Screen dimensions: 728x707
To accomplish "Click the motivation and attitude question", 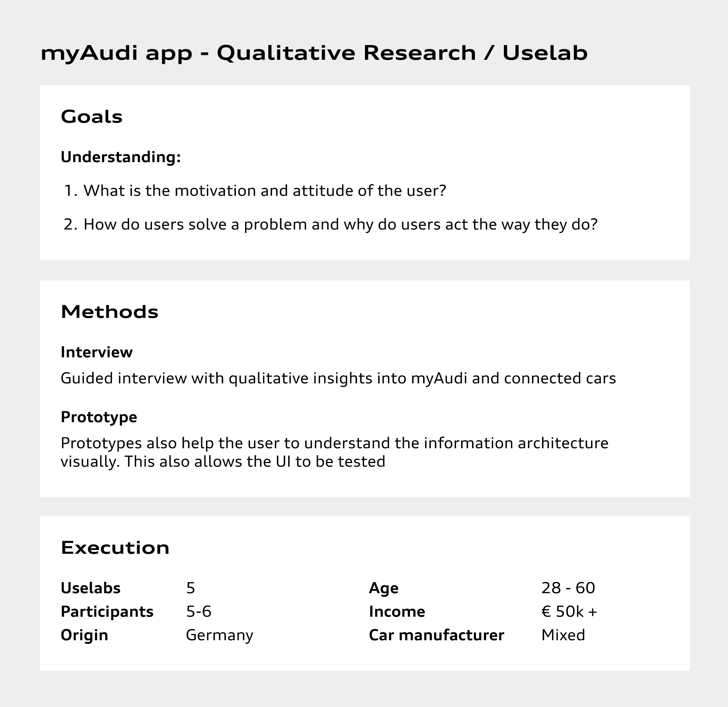I will coord(264,191).
